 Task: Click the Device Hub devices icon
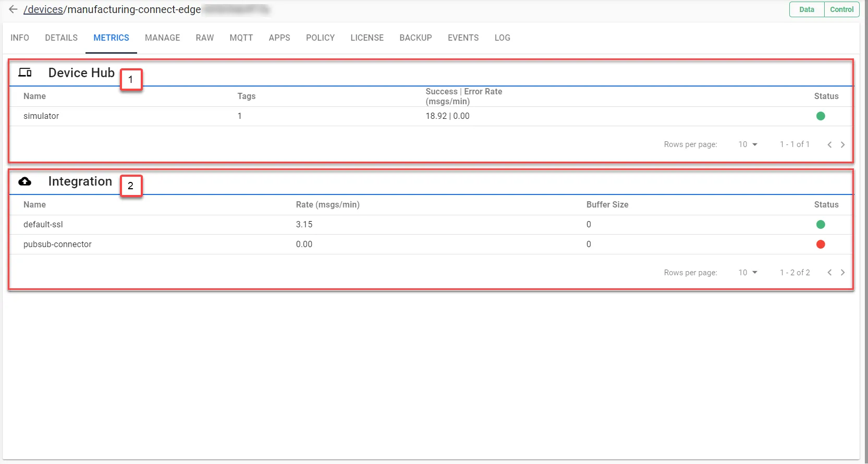coord(25,72)
